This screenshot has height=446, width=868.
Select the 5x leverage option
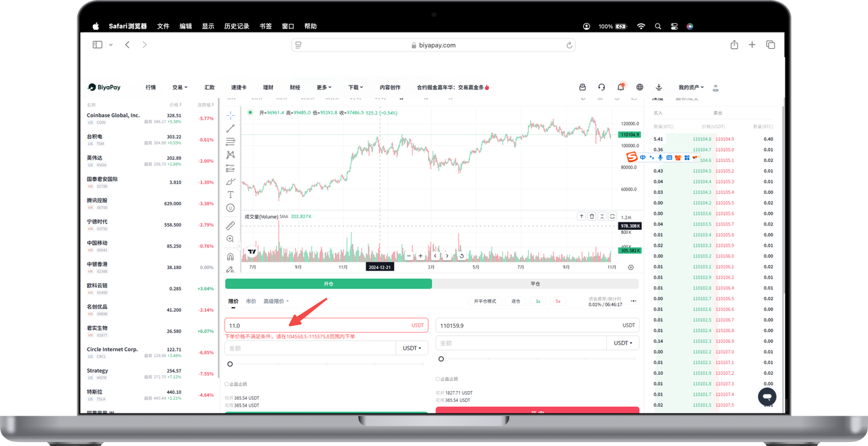[x=557, y=301]
